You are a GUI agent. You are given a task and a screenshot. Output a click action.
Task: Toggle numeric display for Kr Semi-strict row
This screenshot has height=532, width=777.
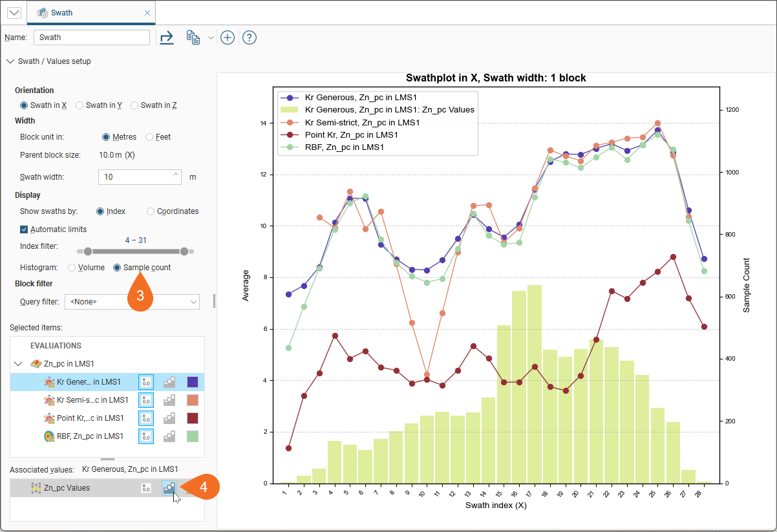pos(146,400)
